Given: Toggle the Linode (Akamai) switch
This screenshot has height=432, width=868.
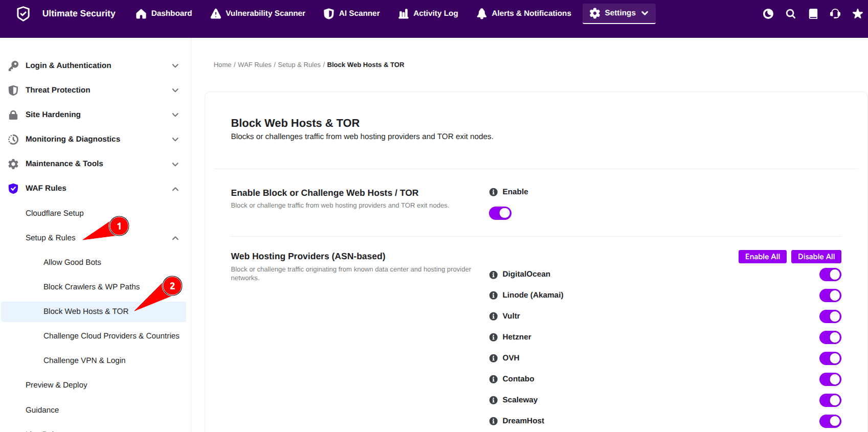Looking at the screenshot, I should pyautogui.click(x=830, y=295).
